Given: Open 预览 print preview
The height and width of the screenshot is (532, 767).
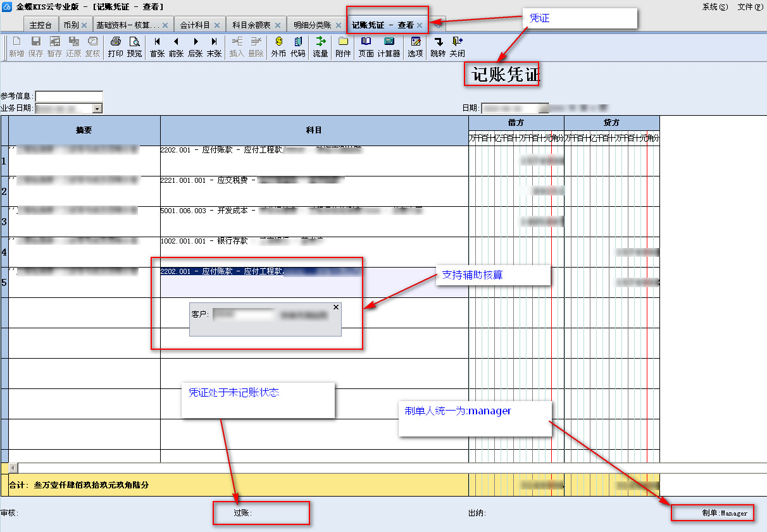Looking at the screenshot, I should [135, 47].
